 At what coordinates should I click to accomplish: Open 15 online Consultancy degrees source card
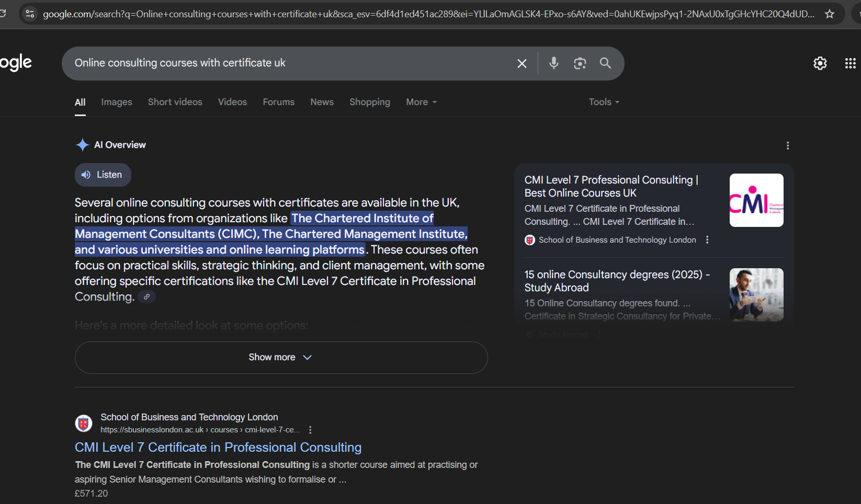point(617,281)
